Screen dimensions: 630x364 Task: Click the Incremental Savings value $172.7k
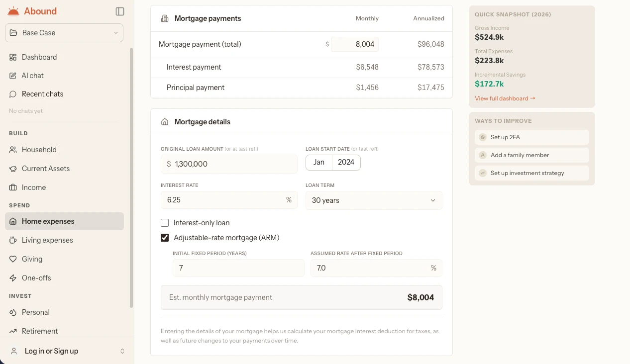point(489,84)
